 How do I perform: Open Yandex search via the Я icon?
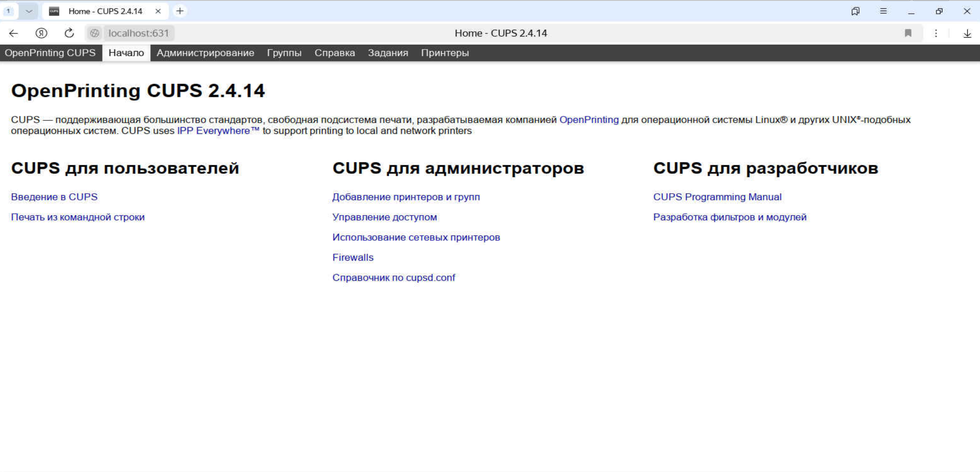click(42, 33)
